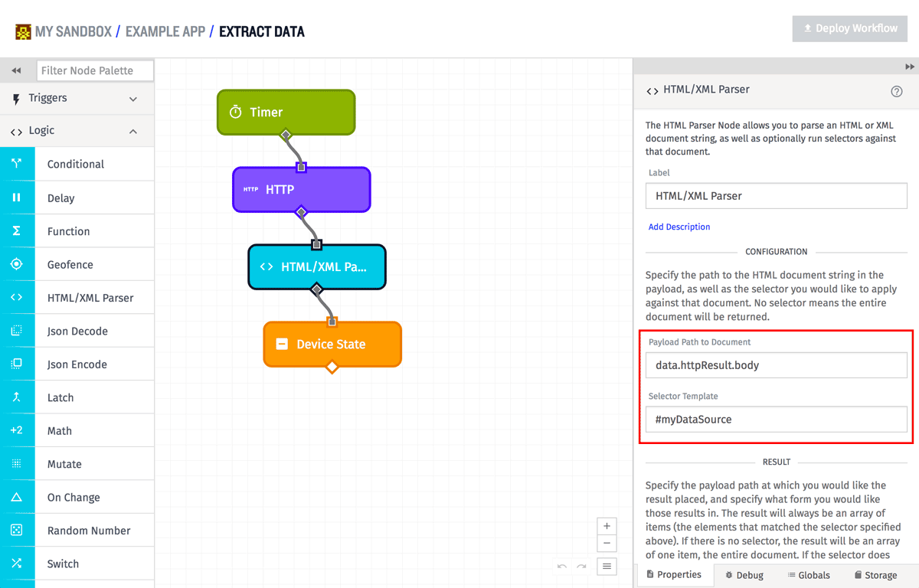Click the Timer node clock icon
The width and height of the screenshot is (919, 588).
tap(236, 112)
